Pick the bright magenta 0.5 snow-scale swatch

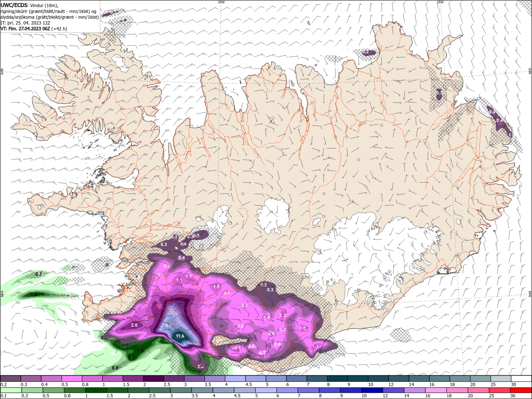point(72,379)
